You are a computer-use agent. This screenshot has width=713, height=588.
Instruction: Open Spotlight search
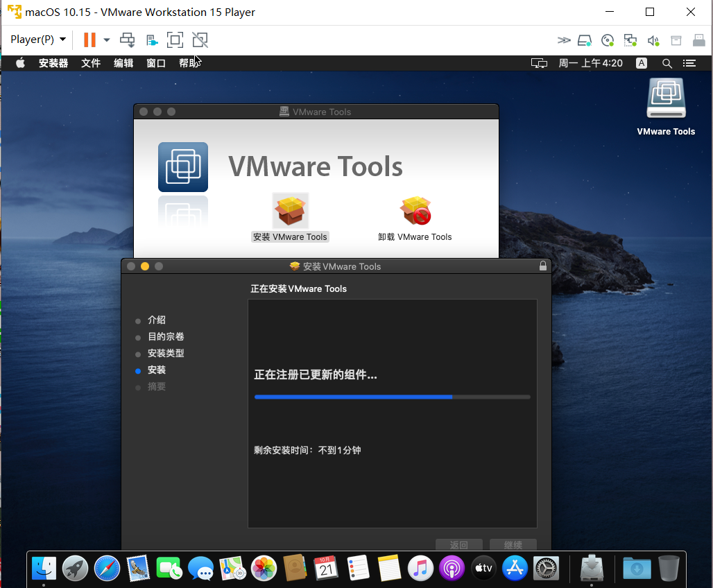tap(667, 63)
